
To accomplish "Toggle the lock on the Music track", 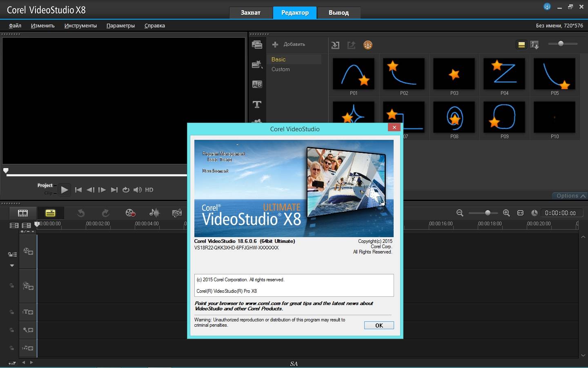I will click(x=12, y=348).
